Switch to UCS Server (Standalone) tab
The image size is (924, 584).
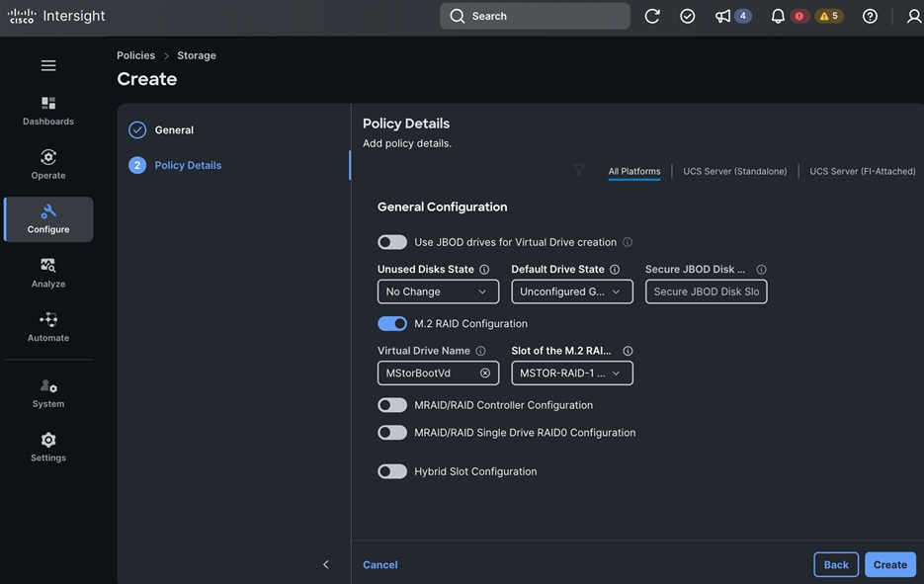735,172
